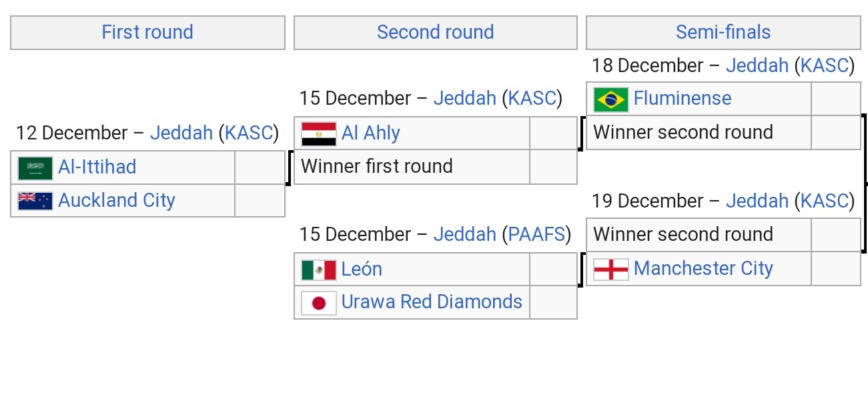This screenshot has width=868, height=393.
Task: Open the Auckland City team link
Action: pyautogui.click(x=117, y=200)
